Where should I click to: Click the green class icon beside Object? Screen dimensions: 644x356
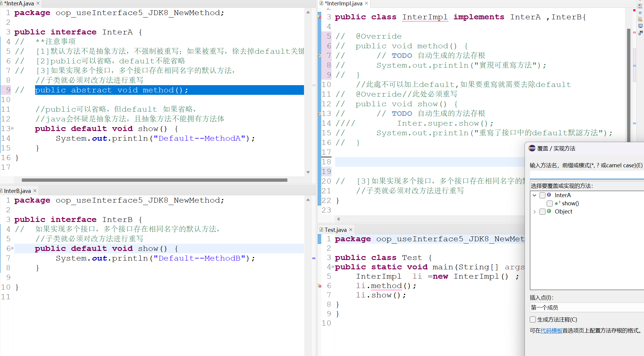point(549,211)
